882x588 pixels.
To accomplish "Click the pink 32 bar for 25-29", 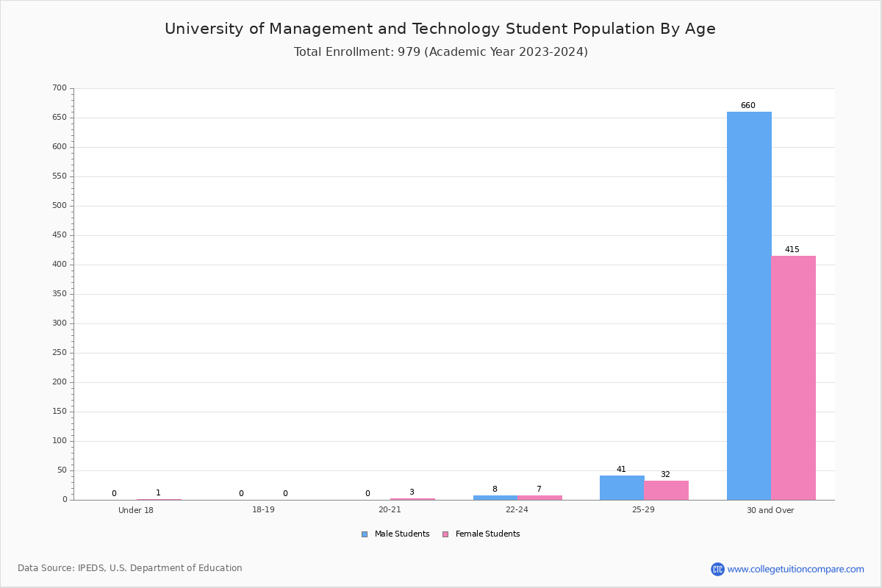I will tap(666, 490).
